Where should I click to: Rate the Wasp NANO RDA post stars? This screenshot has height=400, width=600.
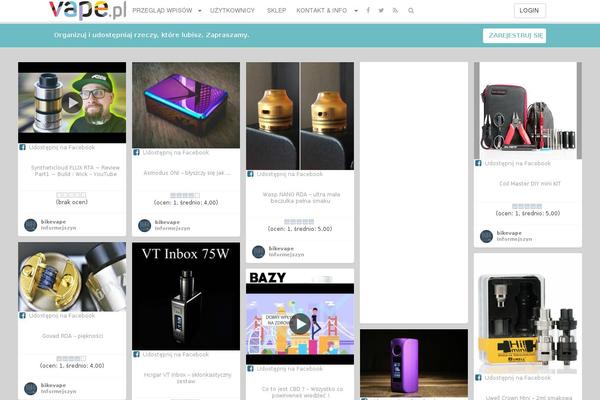coord(299,222)
